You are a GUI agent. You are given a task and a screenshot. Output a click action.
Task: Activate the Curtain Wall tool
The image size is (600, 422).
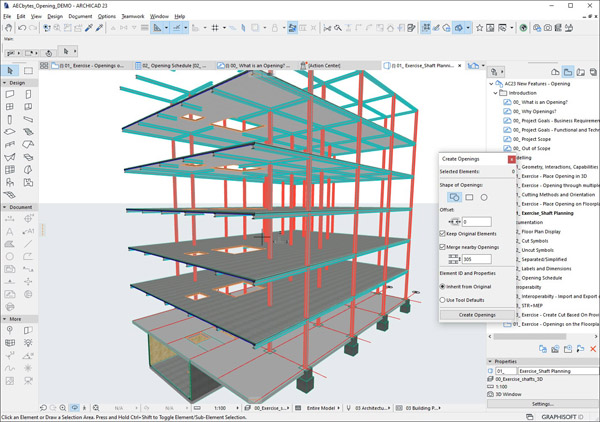point(10,169)
